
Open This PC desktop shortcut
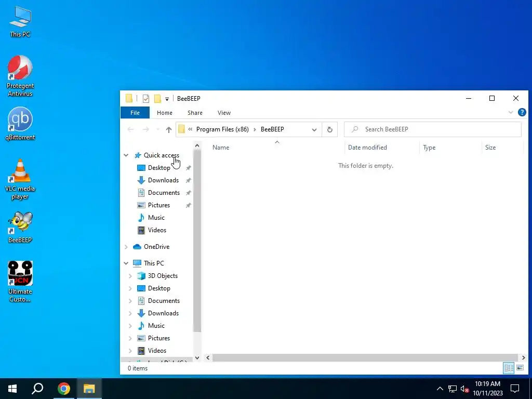click(x=20, y=21)
